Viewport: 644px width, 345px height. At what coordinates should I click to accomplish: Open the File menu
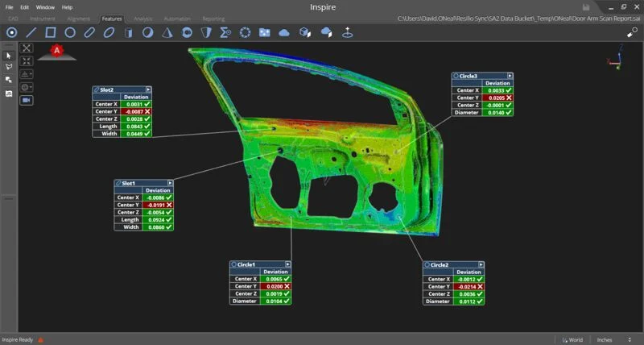coord(9,7)
